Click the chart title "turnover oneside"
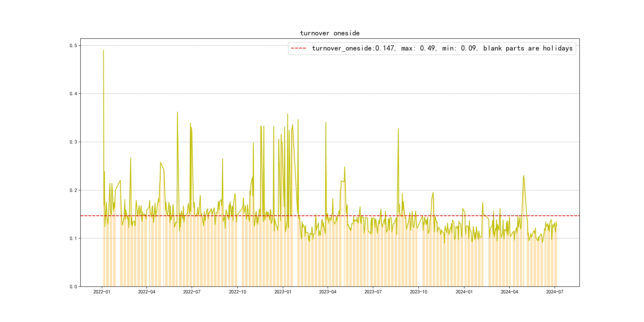This screenshot has width=644, height=322. pos(330,33)
